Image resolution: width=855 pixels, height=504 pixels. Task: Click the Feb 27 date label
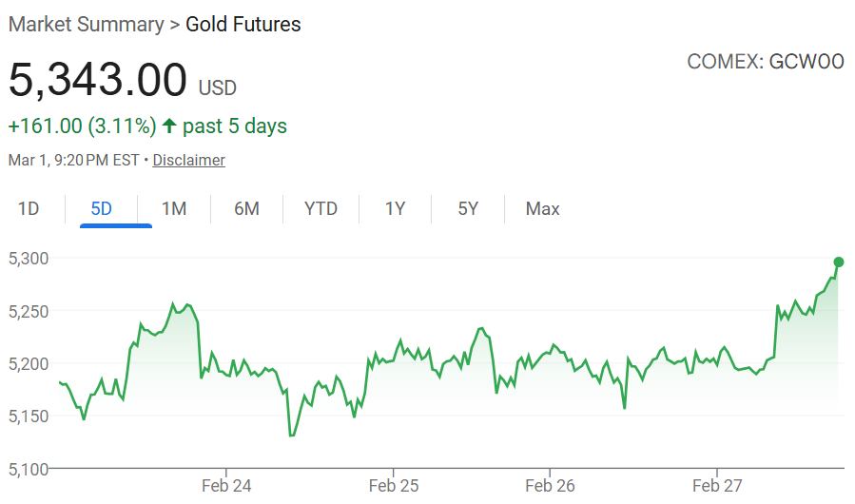(717, 486)
